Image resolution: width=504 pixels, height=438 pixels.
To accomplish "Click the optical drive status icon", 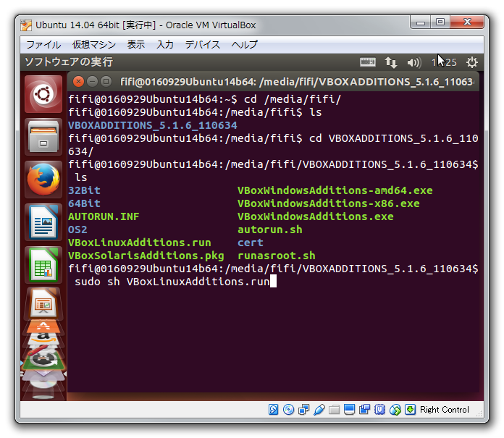I will click(289, 410).
